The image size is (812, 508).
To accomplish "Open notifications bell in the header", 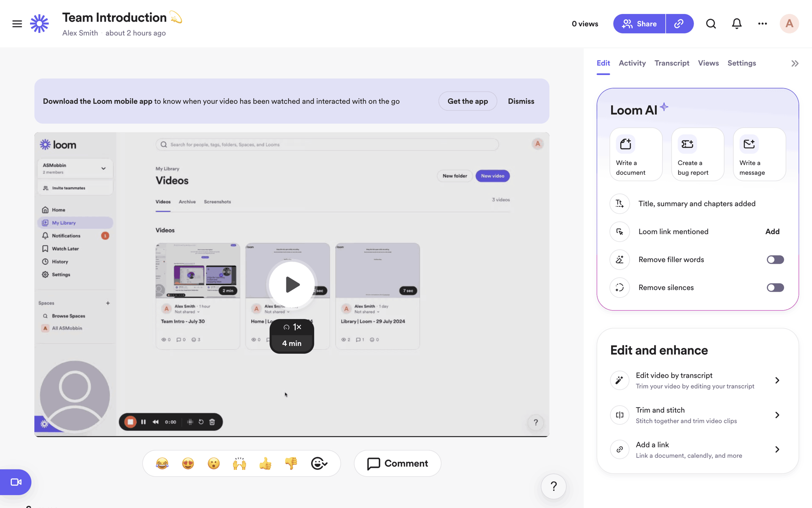I will click(x=737, y=24).
